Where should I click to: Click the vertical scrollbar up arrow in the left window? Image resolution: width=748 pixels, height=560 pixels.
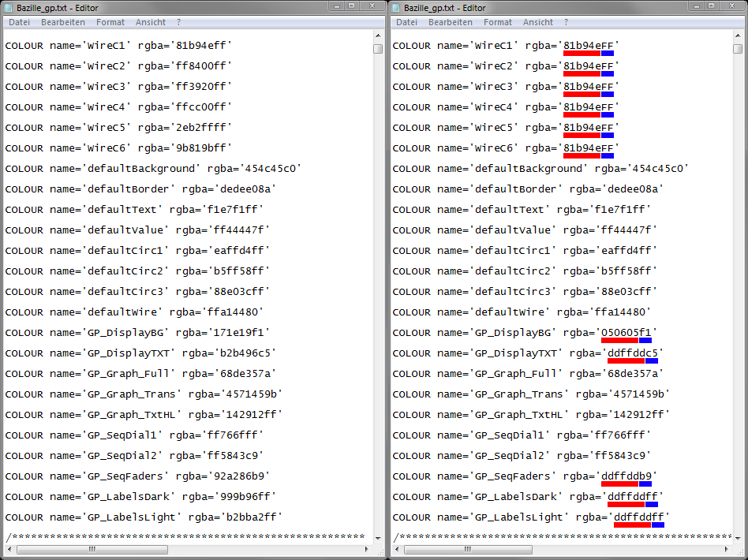(x=378, y=35)
